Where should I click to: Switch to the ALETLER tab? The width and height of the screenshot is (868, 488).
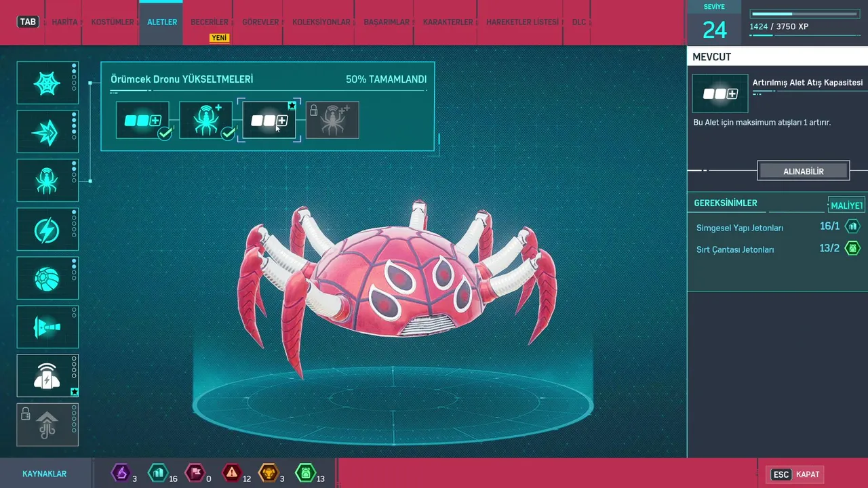[x=162, y=22]
